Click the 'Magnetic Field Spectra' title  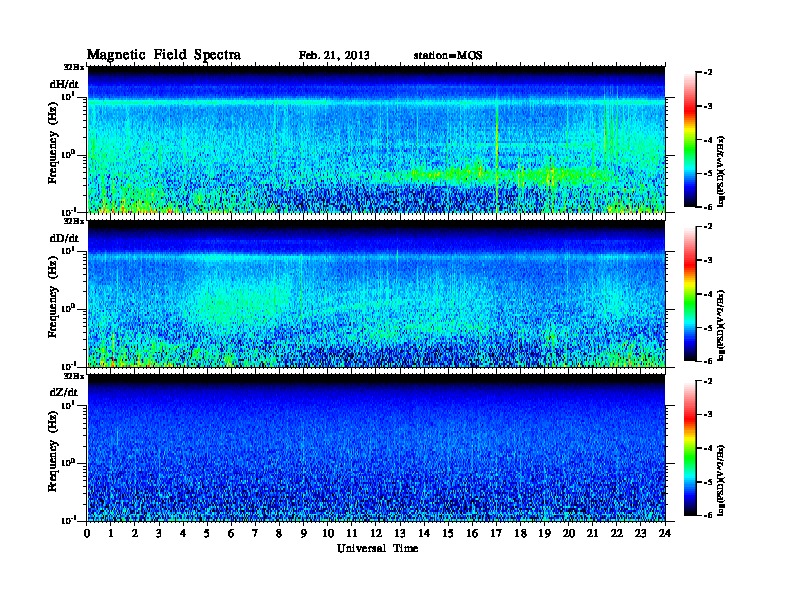pyautogui.click(x=164, y=55)
